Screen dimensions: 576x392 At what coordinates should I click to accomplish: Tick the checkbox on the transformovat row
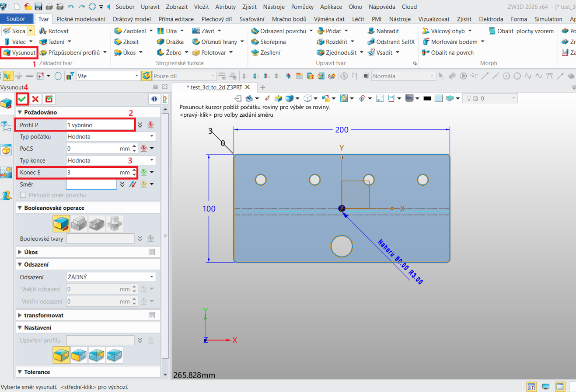152,315
